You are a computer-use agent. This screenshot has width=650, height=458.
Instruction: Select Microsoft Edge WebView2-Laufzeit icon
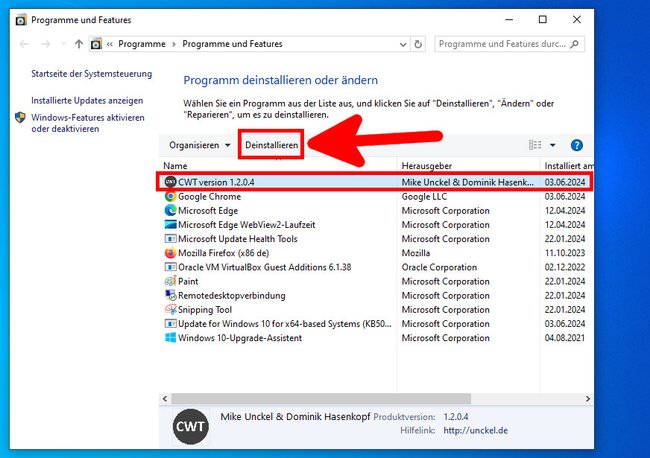click(170, 225)
